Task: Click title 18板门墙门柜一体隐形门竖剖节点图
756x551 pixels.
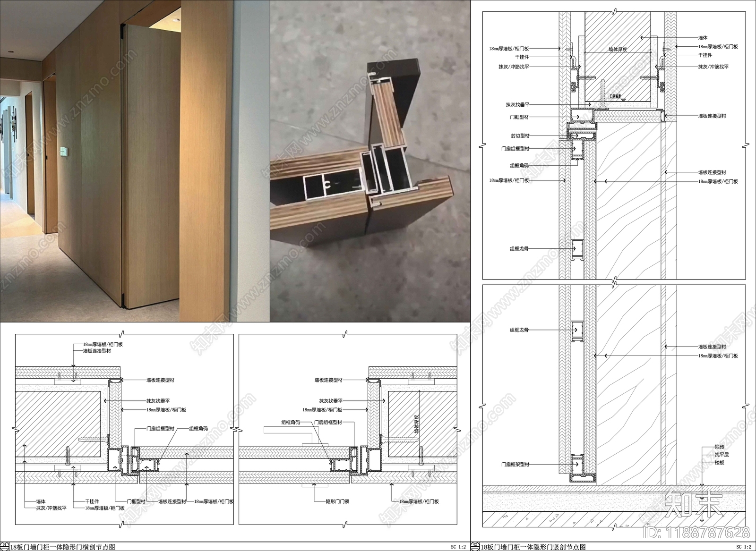Action: point(533,547)
